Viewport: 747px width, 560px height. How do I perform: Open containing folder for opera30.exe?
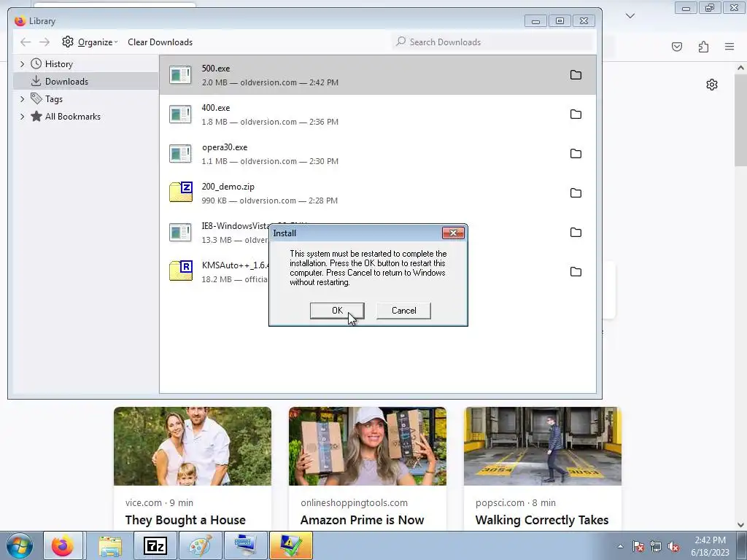pos(576,154)
